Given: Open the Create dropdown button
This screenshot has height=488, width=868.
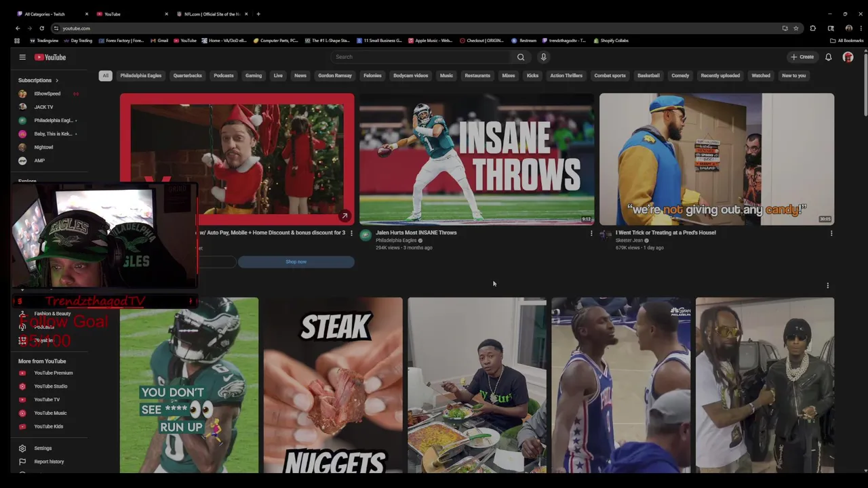Looking at the screenshot, I should point(802,57).
